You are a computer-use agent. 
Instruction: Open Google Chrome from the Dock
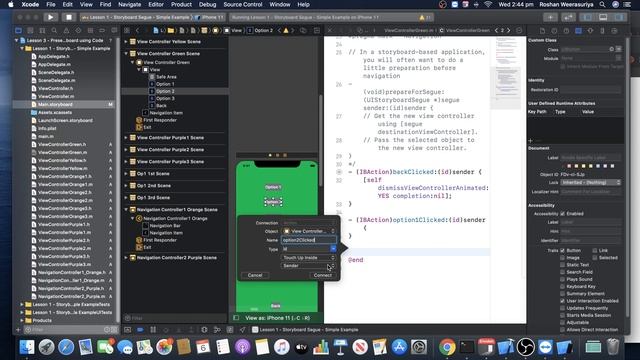pos(447,347)
